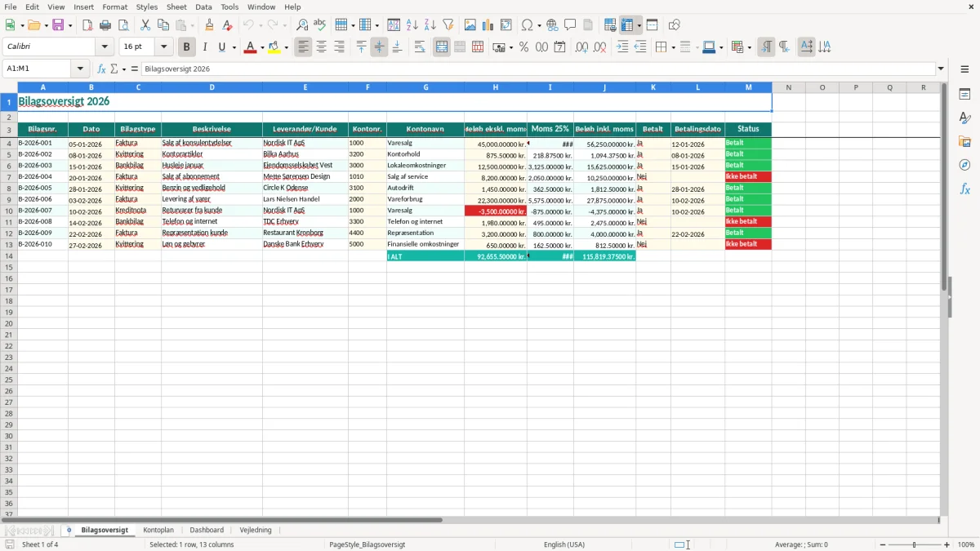Toggle underline formatting
Viewport: 980px width, 551px height.
221,47
